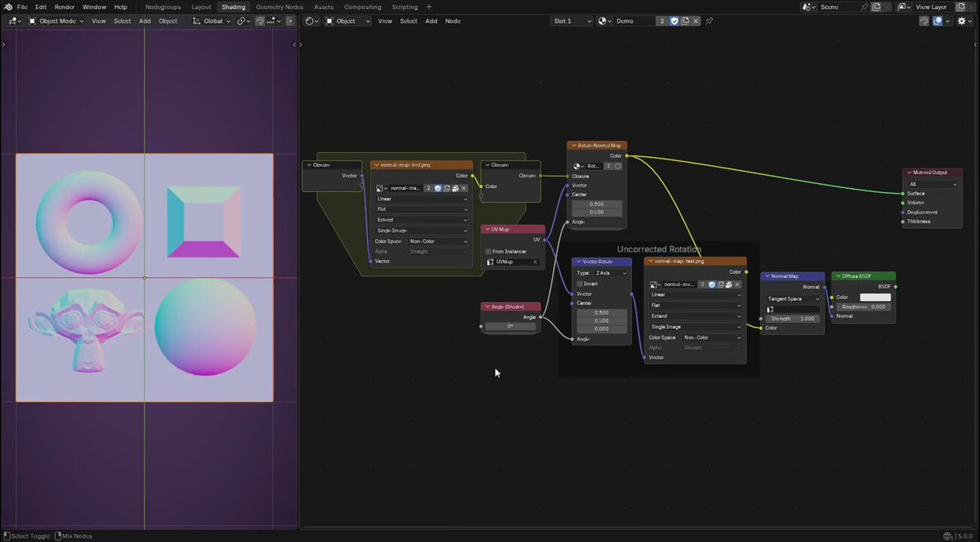Switch to the Geometry Nodes workspace tab
Viewport: 980px width, 542px height.
[x=279, y=7]
